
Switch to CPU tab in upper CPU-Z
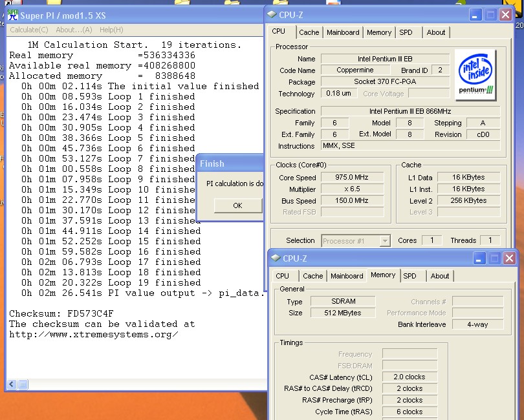[x=278, y=32]
